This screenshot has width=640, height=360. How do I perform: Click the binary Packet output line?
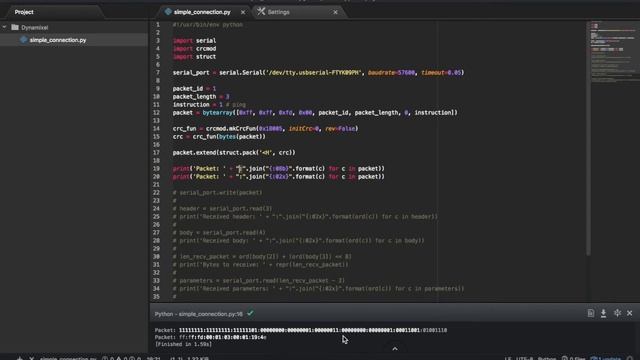[301, 330]
